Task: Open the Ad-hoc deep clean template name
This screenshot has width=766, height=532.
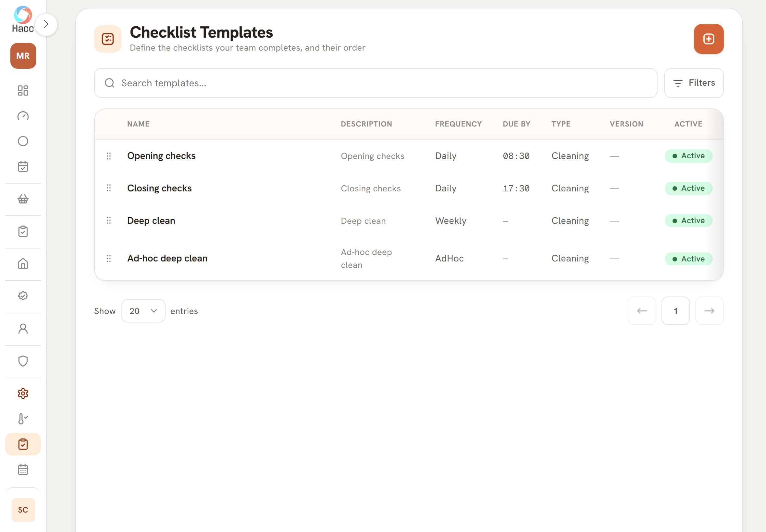Action: tap(167, 258)
